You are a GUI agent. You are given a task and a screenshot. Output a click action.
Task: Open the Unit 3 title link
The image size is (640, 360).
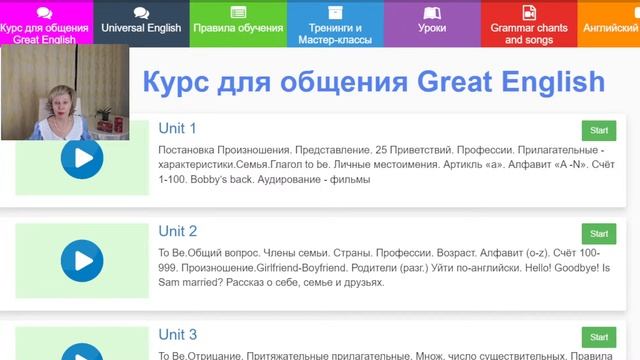[x=178, y=335]
